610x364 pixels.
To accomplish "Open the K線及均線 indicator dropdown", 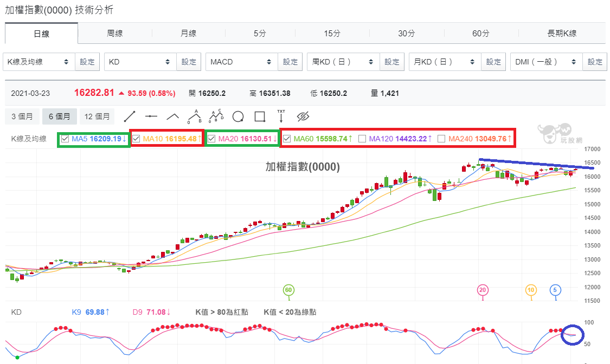I will point(39,62).
